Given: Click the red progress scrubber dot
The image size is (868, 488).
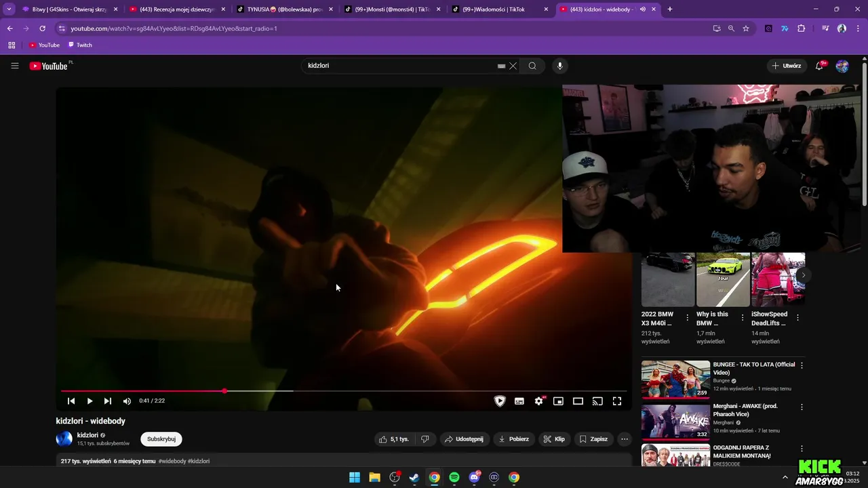Looking at the screenshot, I should (224, 391).
